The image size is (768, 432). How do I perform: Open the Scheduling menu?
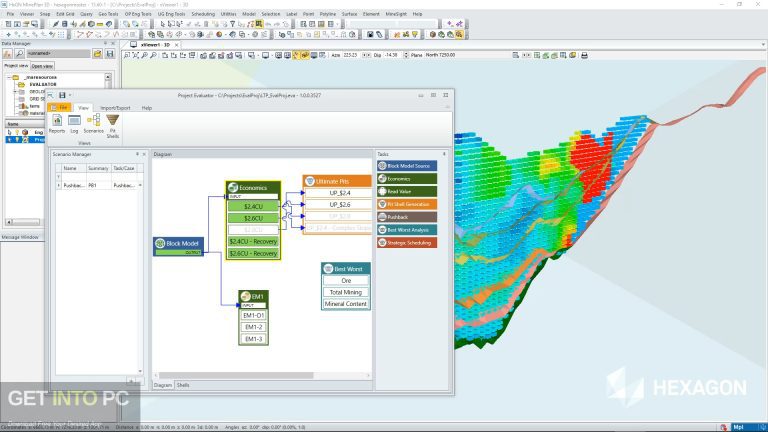coord(203,14)
